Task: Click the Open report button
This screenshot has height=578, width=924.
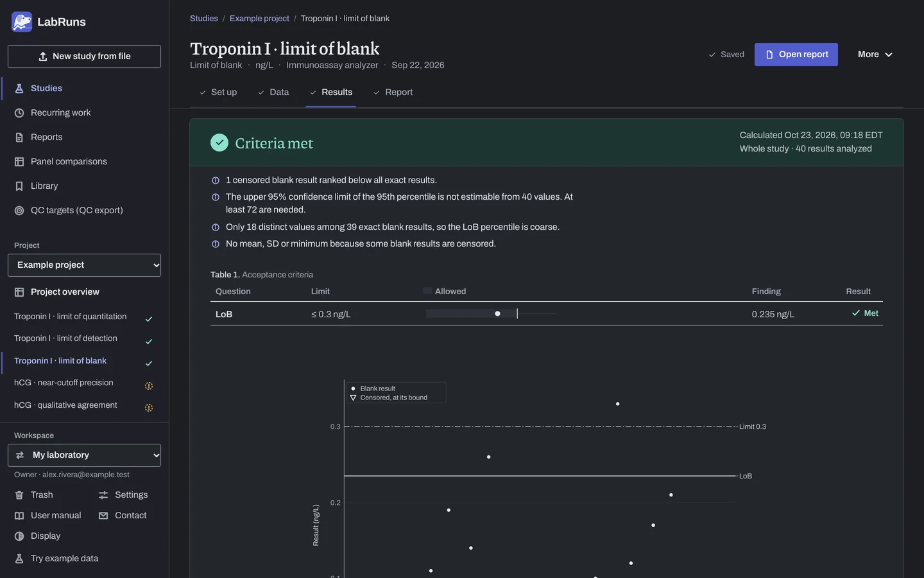Action: point(796,55)
